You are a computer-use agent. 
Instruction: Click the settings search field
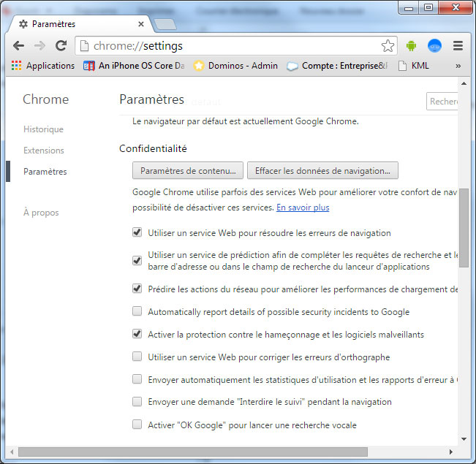(x=442, y=101)
